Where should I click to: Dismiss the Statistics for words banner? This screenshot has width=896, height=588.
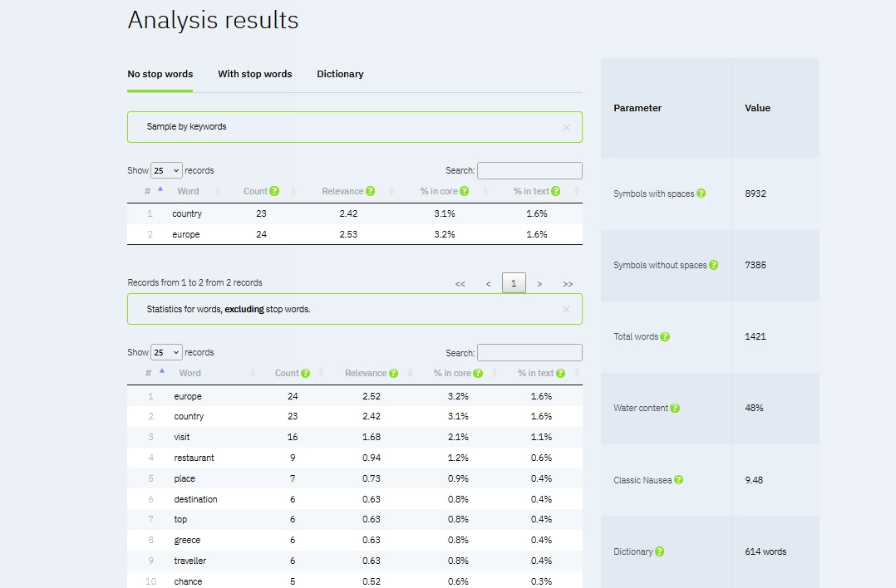[x=566, y=309]
